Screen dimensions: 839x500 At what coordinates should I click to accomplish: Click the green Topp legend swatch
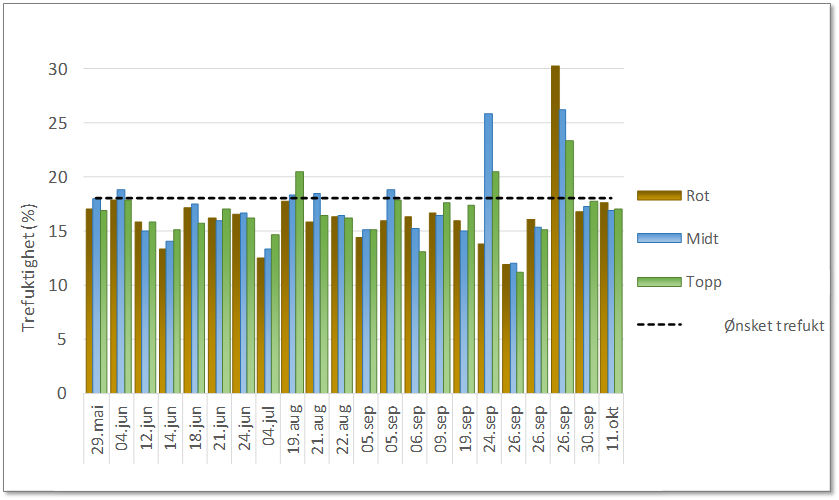point(659,282)
